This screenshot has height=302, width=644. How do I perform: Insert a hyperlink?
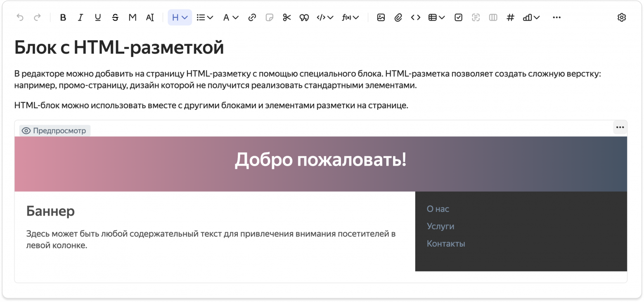[x=252, y=17]
